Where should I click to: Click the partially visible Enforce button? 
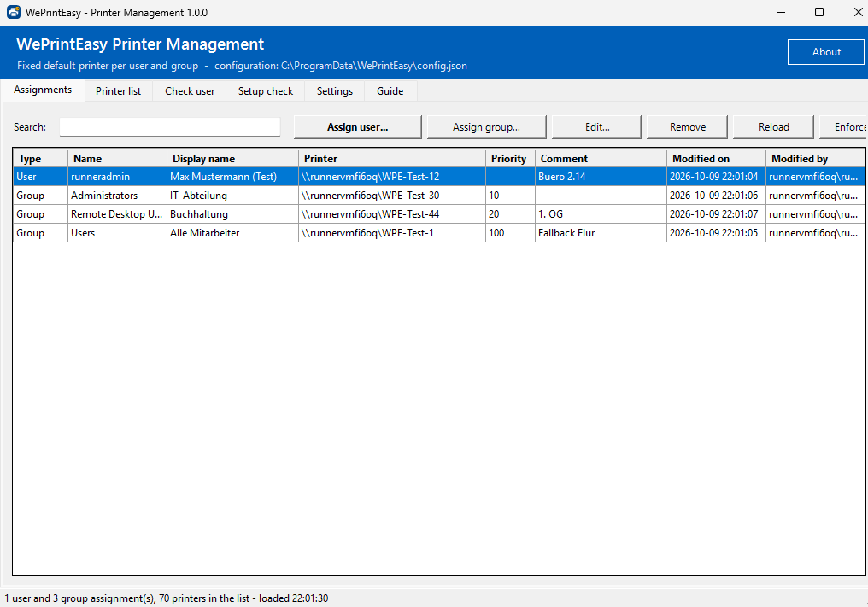[843, 127]
